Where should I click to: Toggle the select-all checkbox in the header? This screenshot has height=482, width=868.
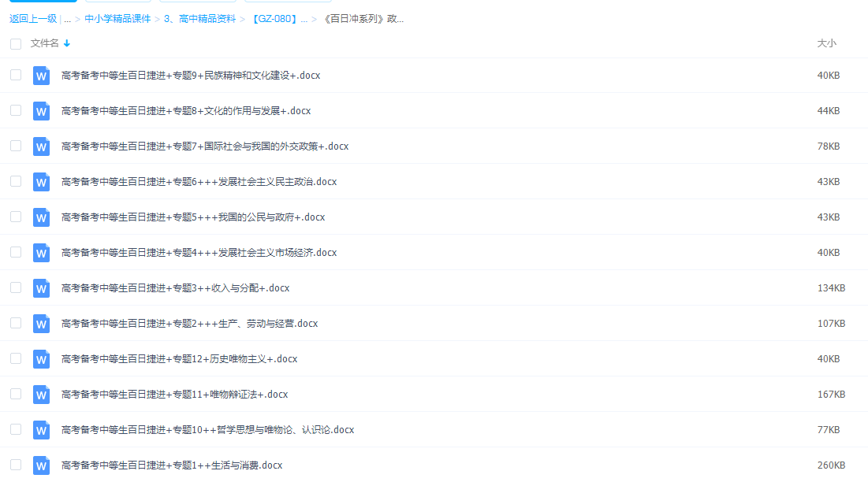coord(15,44)
